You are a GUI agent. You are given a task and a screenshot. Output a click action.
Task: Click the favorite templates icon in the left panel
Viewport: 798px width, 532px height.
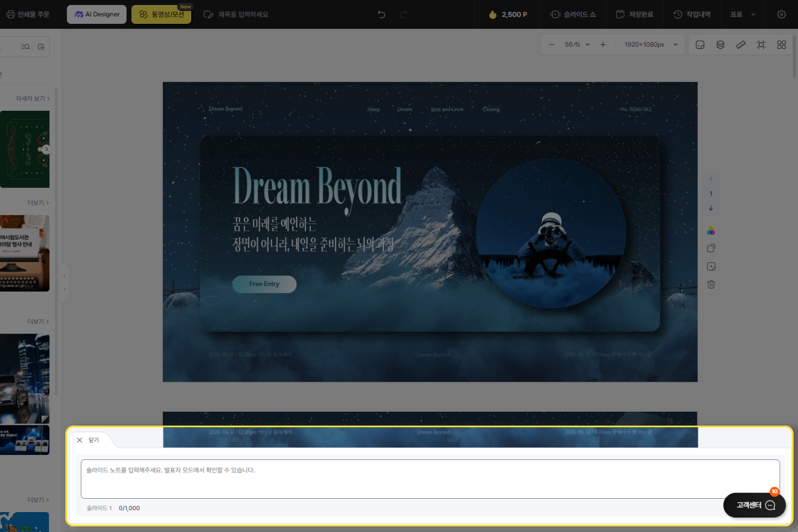click(41, 47)
